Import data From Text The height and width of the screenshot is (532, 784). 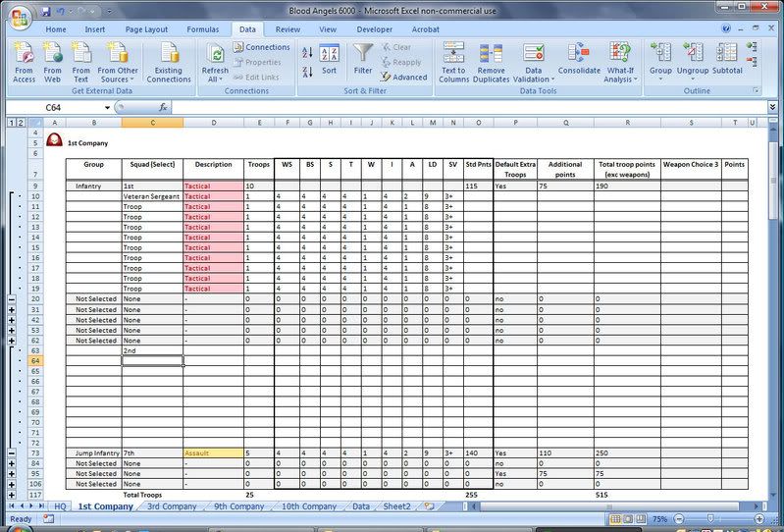coord(81,63)
